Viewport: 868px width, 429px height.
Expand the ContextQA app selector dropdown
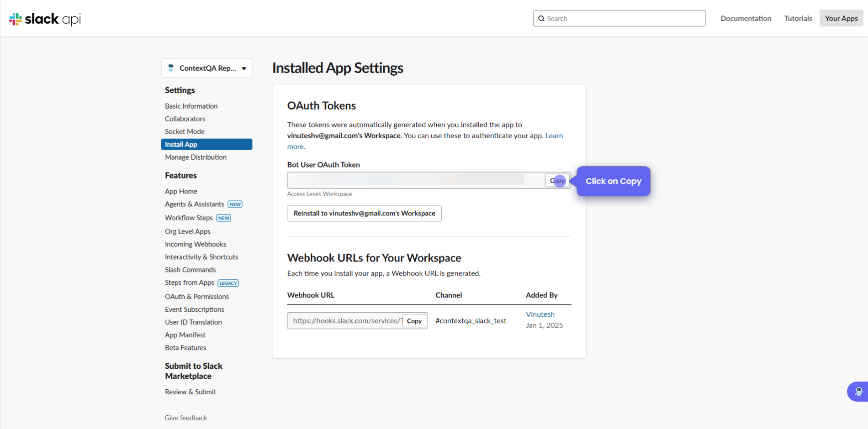[244, 68]
